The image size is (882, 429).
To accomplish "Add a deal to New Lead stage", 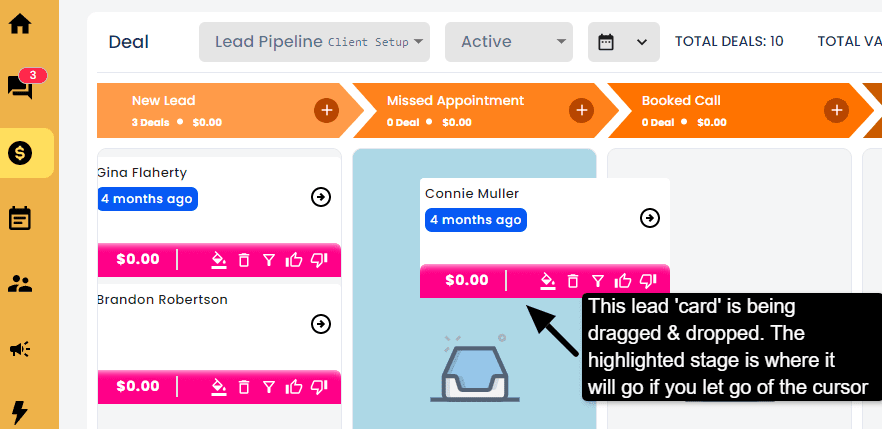I will click(327, 110).
